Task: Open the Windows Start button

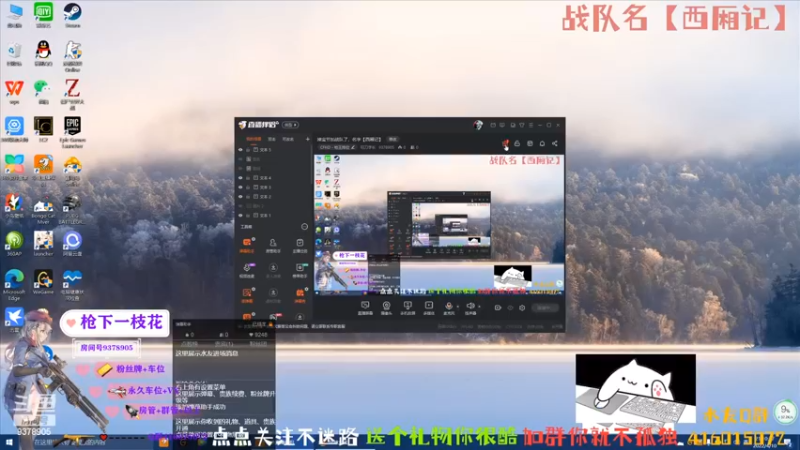Action: coord(9,442)
